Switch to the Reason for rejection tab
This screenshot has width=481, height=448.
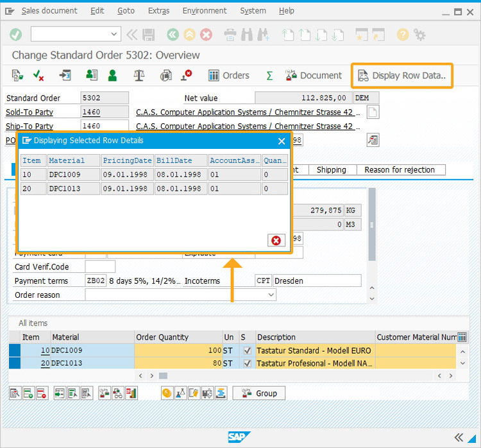pos(401,170)
